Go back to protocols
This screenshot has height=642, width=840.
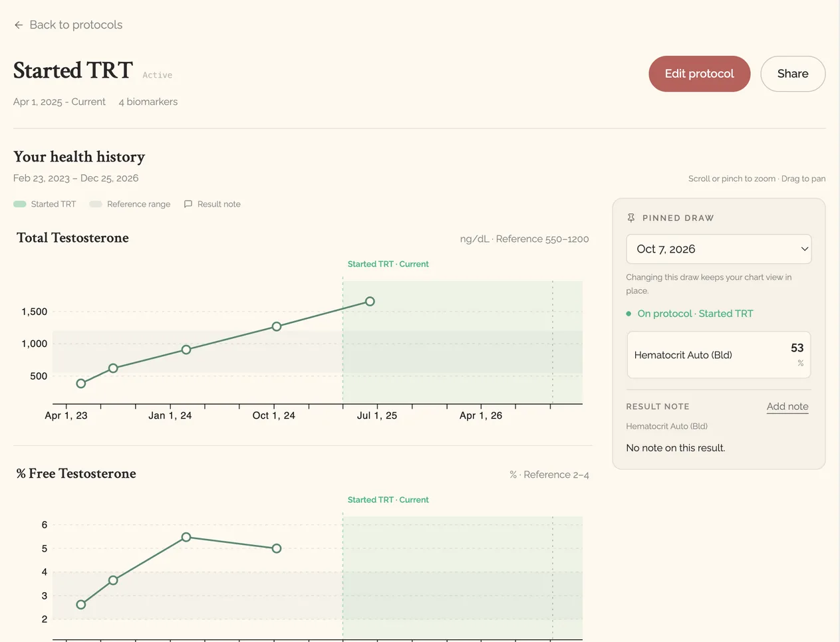click(x=68, y=25)
